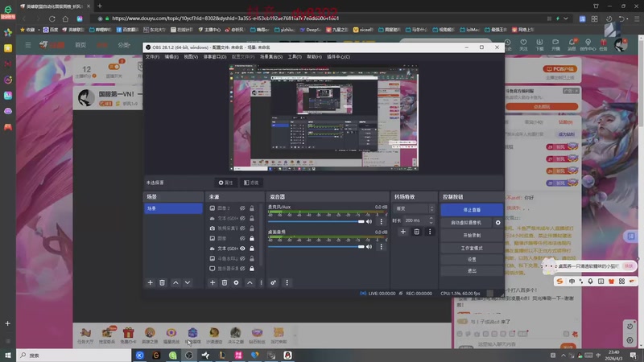The width and height of the screenshot is (644, 362).
Task: Click OBS preview canvas thumbnail
Action: (x=324, y=117)
